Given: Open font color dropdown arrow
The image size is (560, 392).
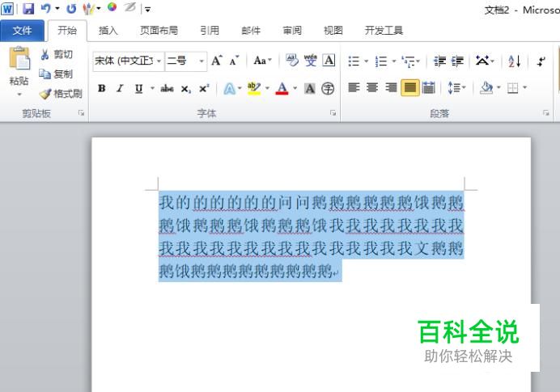Looking at the screenshot, I should (x=295, y=88).
